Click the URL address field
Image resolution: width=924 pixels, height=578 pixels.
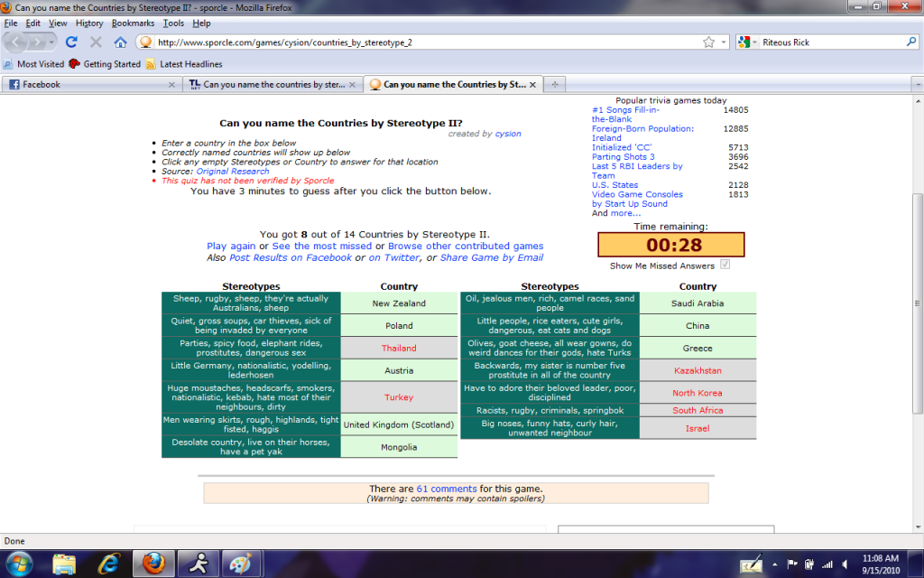point(424,42)
